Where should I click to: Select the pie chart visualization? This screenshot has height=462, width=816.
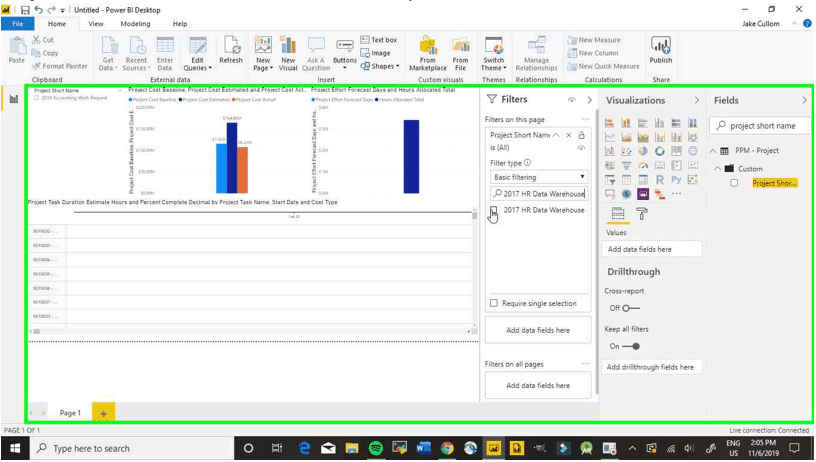point(643,151)
